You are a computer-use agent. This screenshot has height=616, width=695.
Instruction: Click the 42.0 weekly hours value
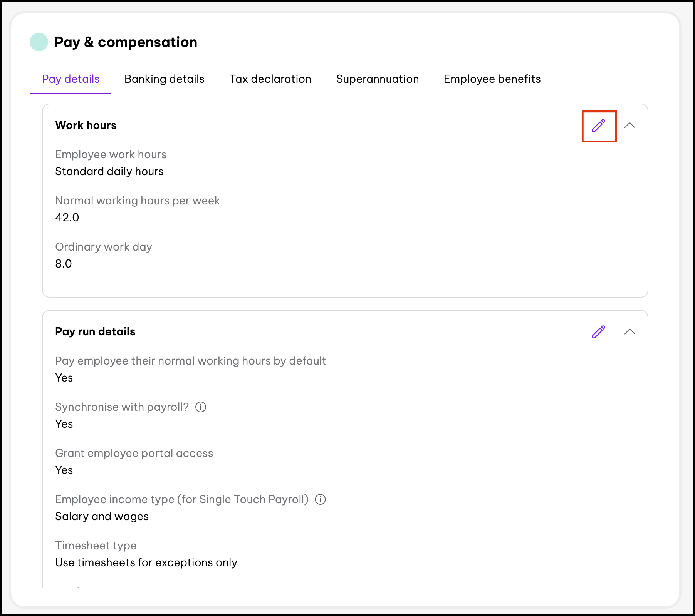tap(67, 218)
